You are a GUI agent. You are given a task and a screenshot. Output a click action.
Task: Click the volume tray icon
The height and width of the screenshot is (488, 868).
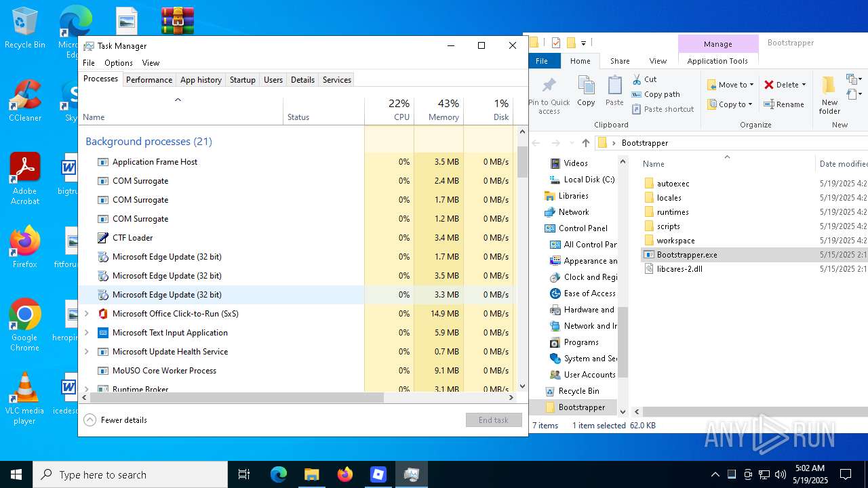780,474
